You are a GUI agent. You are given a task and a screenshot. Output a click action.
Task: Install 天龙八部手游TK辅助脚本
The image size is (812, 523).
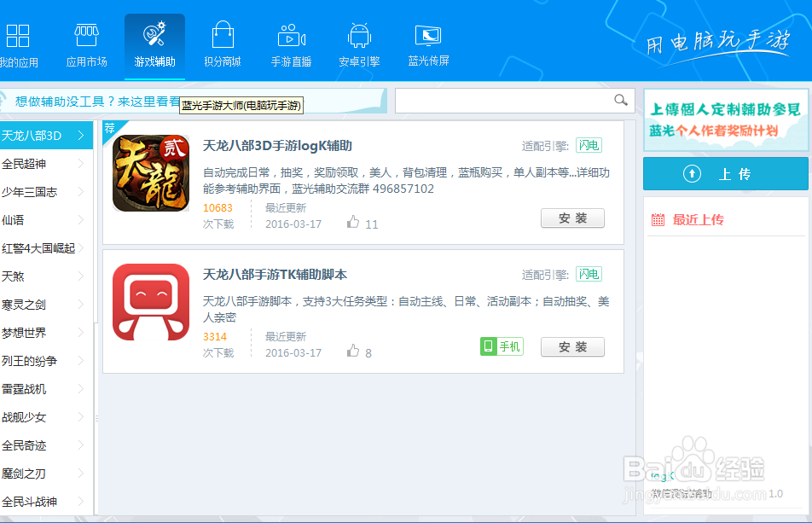click(572, 347)
